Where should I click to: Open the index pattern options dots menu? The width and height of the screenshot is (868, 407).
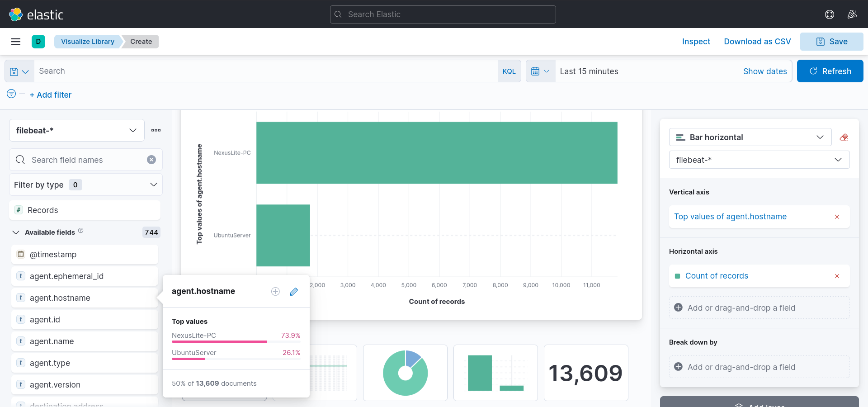pyautogui.click(x=156, y=130)
